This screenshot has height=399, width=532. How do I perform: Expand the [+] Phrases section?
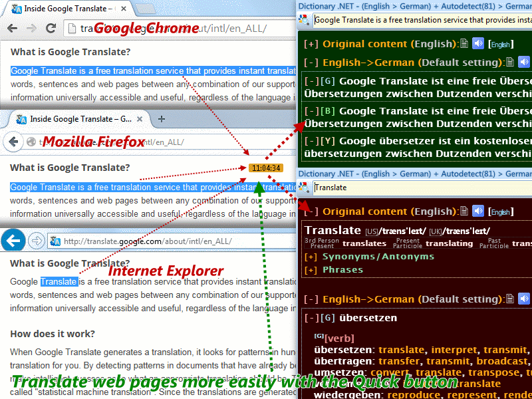coord(311,270)
